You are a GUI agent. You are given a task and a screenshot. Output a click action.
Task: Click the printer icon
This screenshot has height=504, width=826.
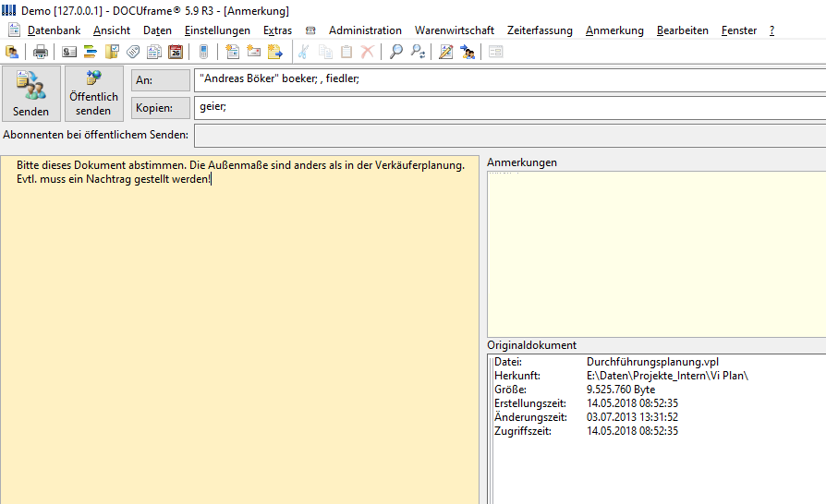tap(40, 52)
